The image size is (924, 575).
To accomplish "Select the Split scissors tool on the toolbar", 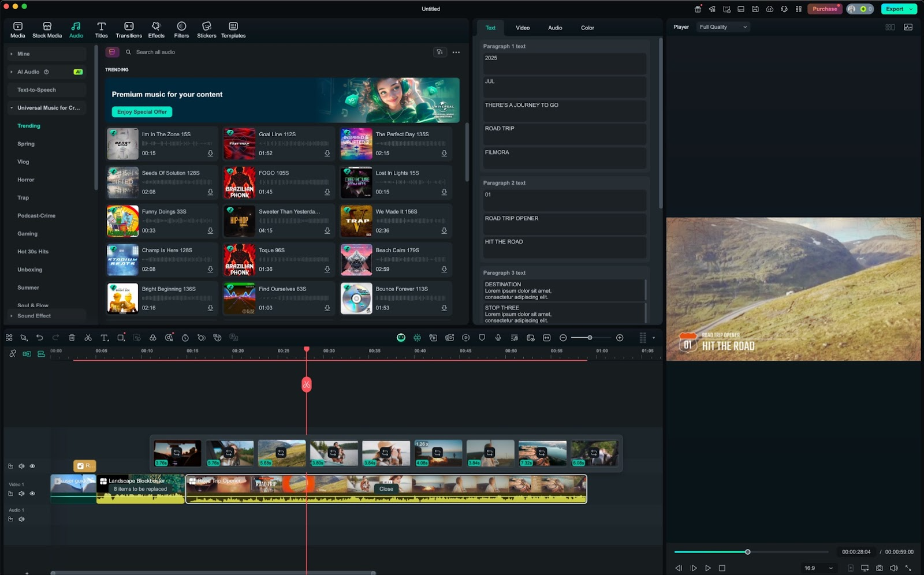I will [87, 337].
